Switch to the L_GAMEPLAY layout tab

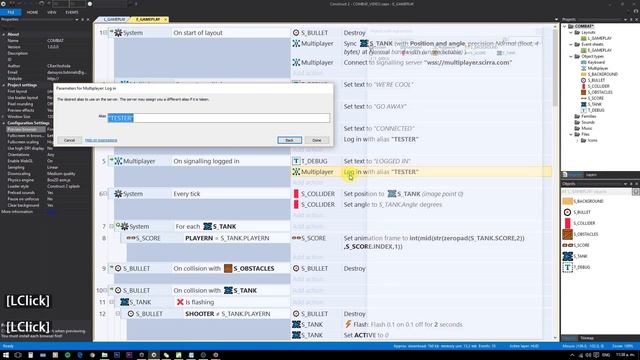point(113,19)
